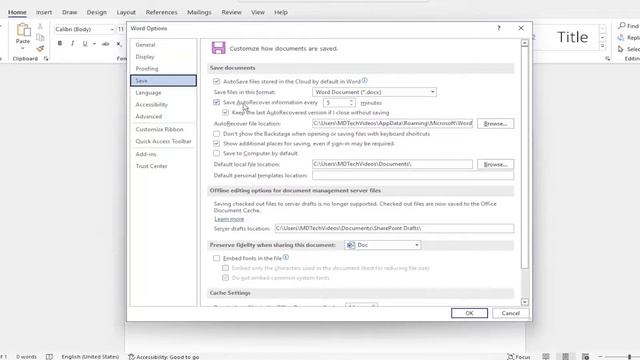The height and width of the screenshot is (360, 640).
Task: Click English (United States) language indicator
Action: 90,357
